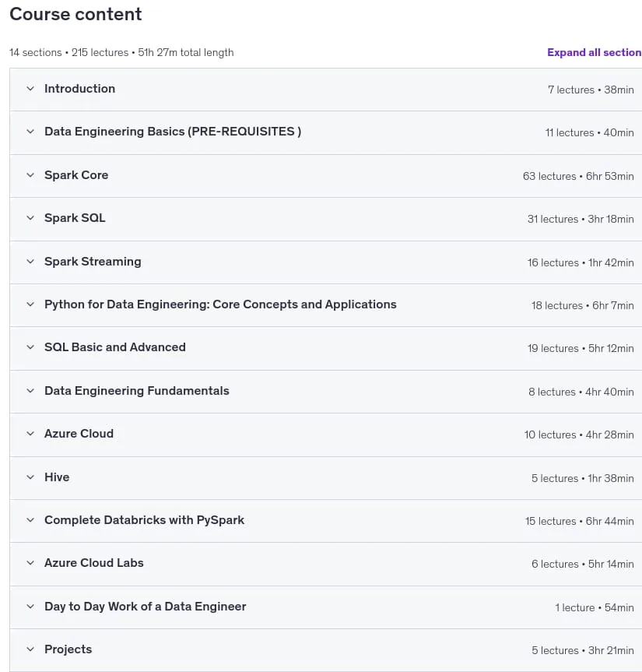Open the Azure Cloud Labs section title
The height and width of the screenshot is (672, 642).
(x=94, y=563)
